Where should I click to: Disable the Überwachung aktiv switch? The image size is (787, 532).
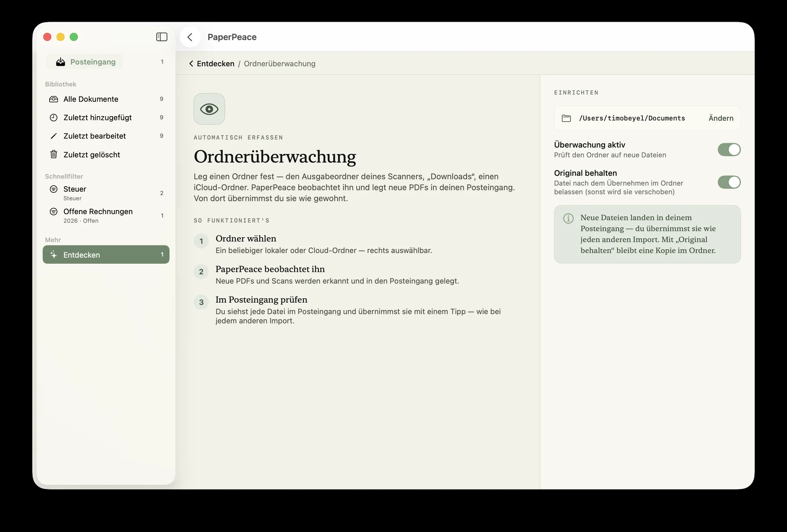tap(729, 150)
